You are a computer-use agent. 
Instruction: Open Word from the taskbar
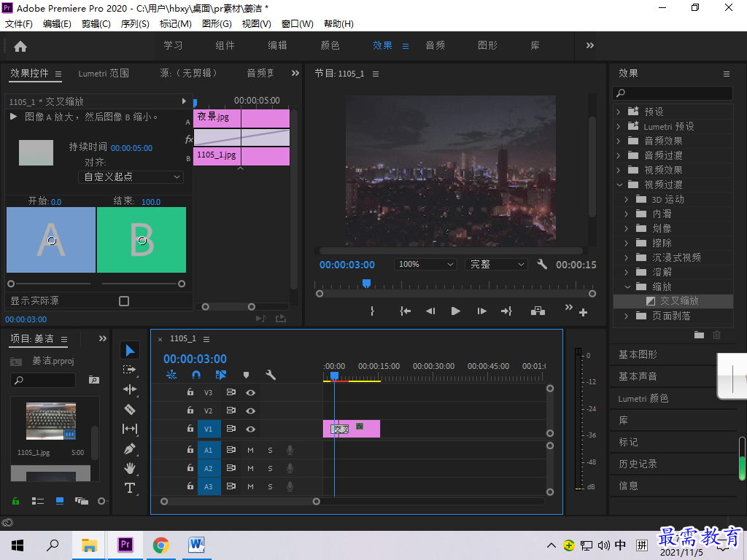pyautogui.click(x=196, y=545)
